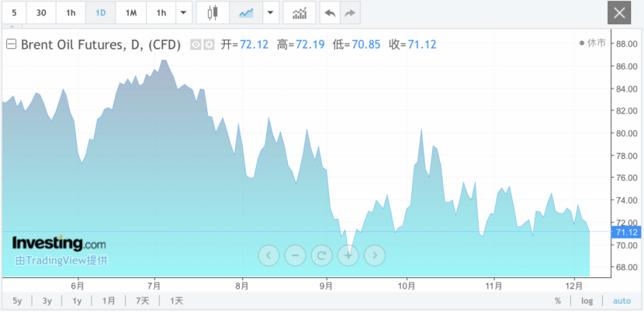Click the redo arrow in the toolbar
Image resolution: width=644 pixels, height=312 pixels.
point(349,13)
